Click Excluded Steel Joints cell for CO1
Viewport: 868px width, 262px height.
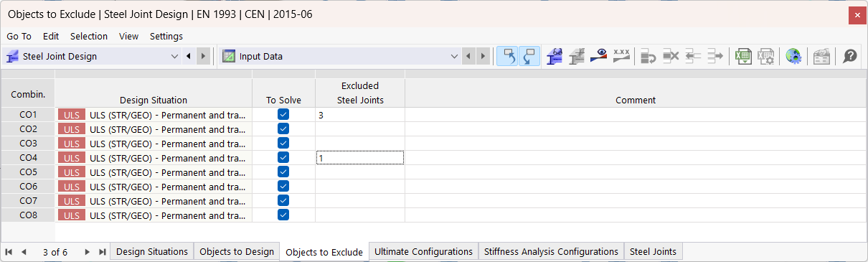click(x=360, y=114)
